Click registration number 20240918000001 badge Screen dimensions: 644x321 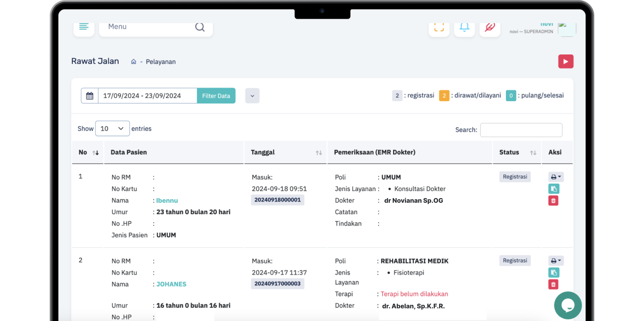coord(277,200)
